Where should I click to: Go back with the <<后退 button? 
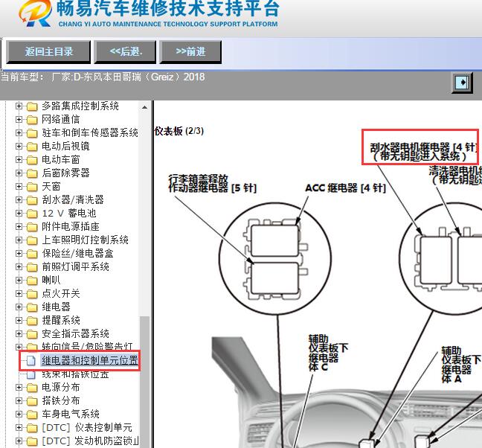(x=126, y=51)
